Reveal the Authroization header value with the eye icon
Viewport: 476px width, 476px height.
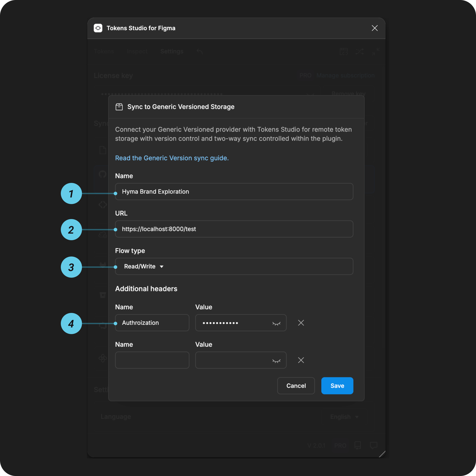point(276,323)
